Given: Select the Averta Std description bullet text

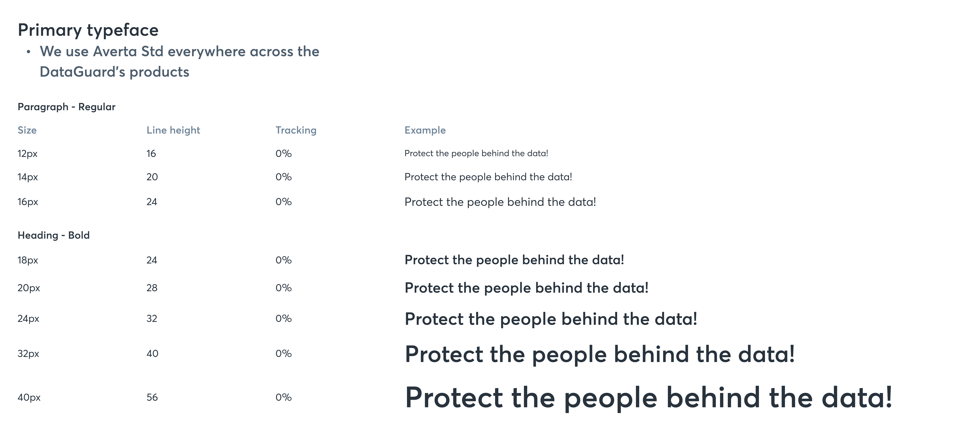Looking at the screenshot, I should tap(180, 62).
